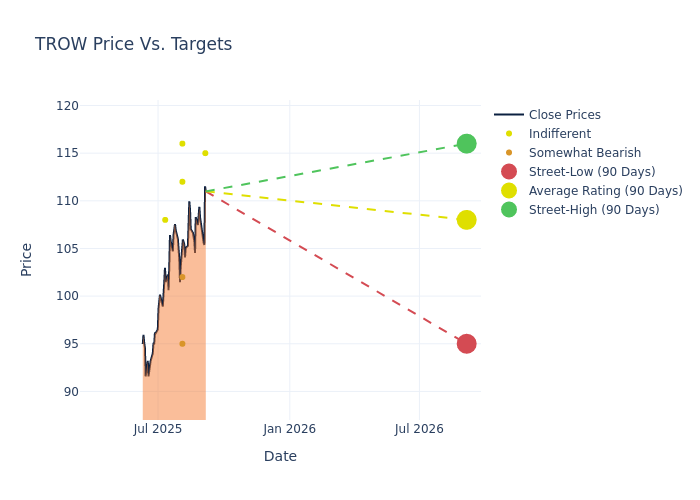This screenshot has width=700, height=500.
Task: Hide Street-High (90 Days) series
Action: tap(594, 210)
